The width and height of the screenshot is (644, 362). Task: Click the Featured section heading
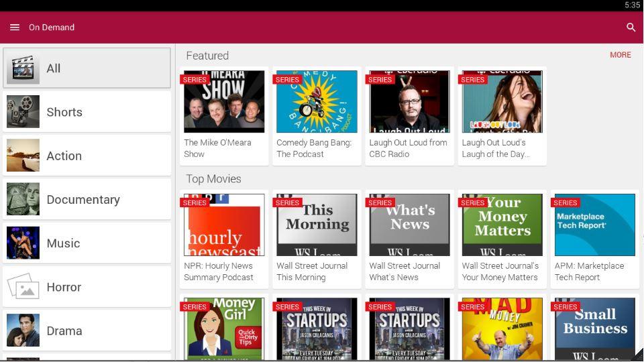click(207, 56)
